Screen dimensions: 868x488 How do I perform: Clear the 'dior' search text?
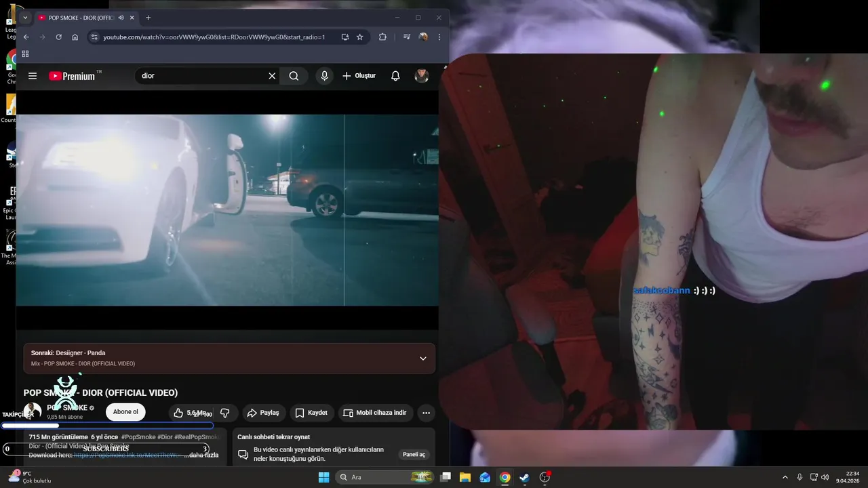(272, 76)
